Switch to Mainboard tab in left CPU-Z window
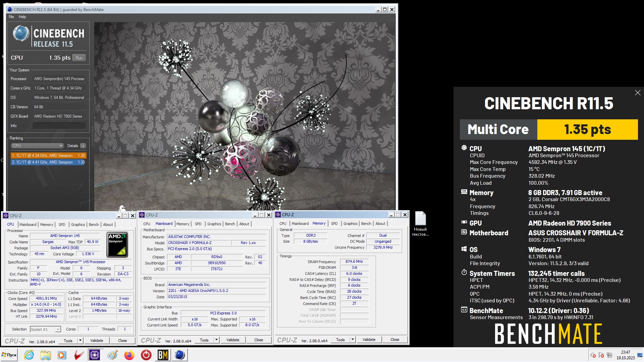The height and width of the screenshot is (362, 644). click(28, 225)
